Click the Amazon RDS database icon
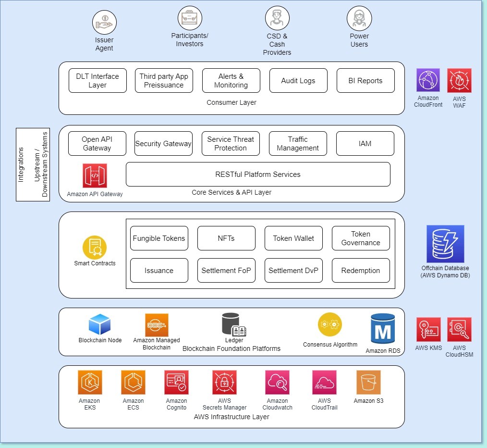The width and height of the screenshot is (487, 448). 383,328
